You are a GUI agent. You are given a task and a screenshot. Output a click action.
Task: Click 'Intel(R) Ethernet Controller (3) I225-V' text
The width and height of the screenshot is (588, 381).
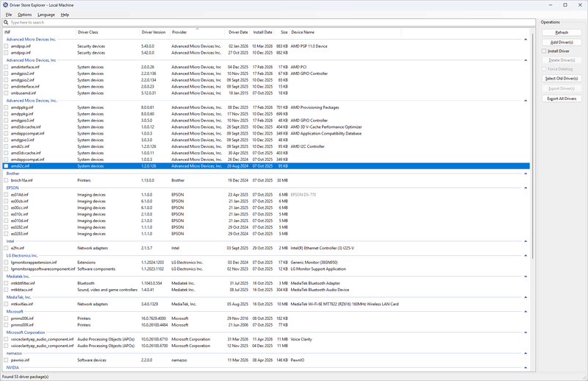pyautogui.click(x=322, y=248)
